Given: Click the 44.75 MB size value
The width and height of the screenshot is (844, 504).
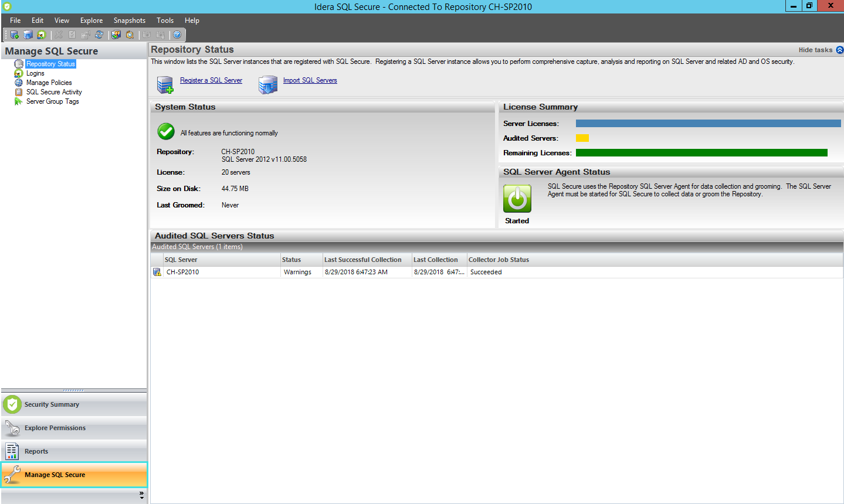Looking at the screenshot, I should (235, 189).
